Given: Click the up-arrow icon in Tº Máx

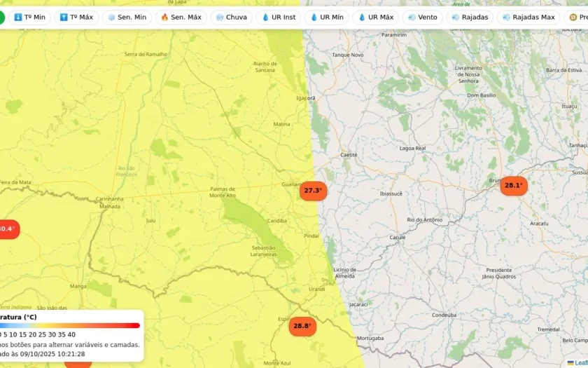Looking at the screenshot, I should tap(64, 18).
